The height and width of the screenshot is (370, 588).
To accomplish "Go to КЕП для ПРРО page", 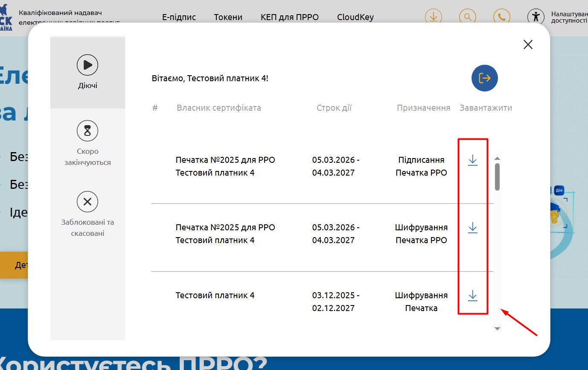I will [x=289, y=17].
